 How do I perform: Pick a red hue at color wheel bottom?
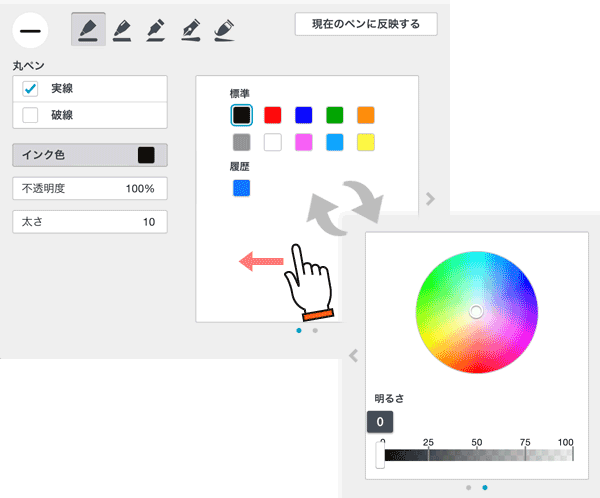click(x=477, y=367)
